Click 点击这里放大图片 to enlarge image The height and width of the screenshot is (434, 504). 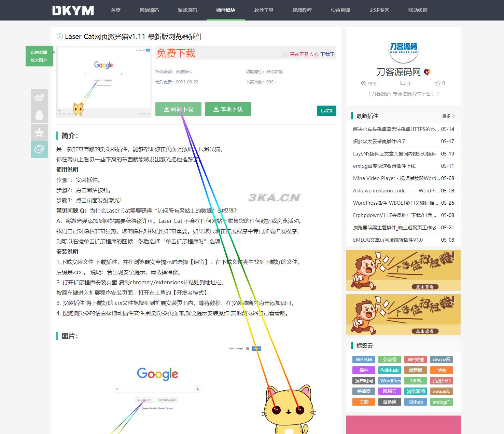click(x=39, y=56)
